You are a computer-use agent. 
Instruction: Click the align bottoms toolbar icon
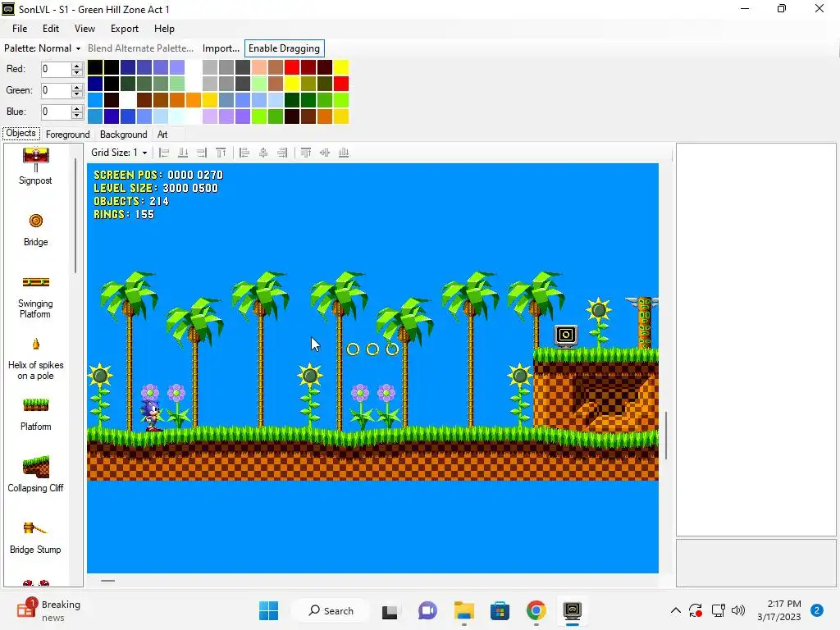(344, 153)
